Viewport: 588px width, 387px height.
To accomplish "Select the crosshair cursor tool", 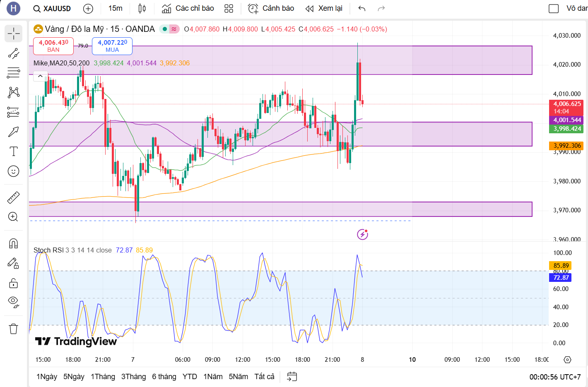I will click(x=13, y=34).
